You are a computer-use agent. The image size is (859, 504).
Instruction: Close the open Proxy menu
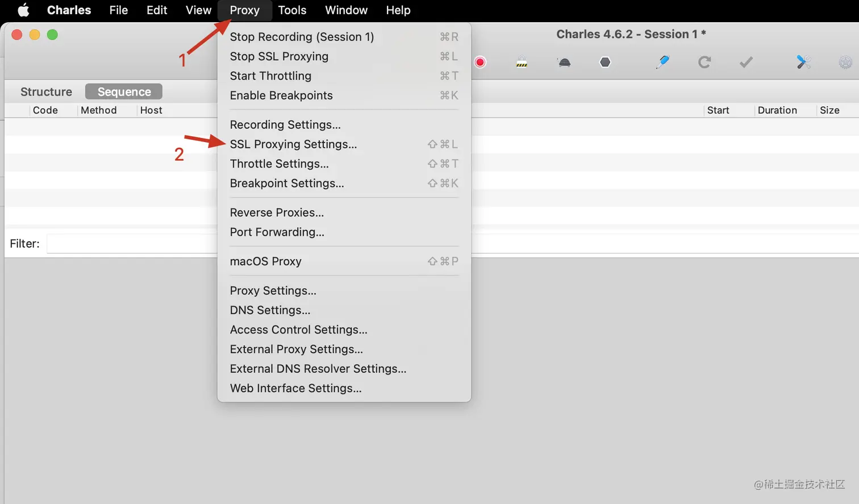click(245, 10)
